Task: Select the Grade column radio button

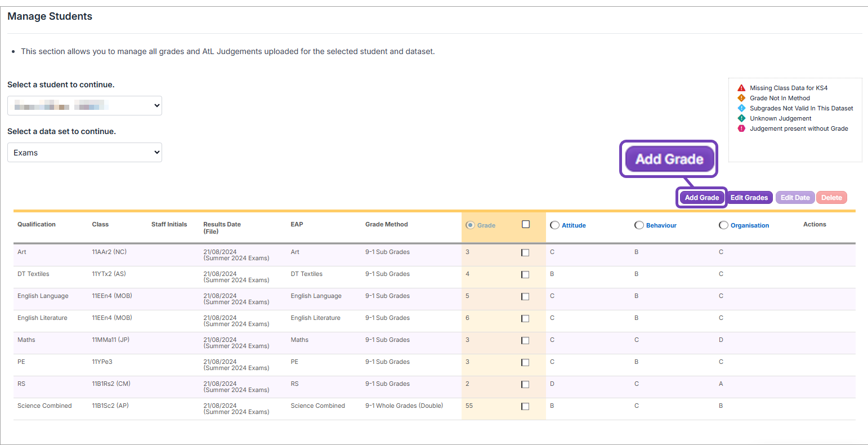Action: [470, 225]
